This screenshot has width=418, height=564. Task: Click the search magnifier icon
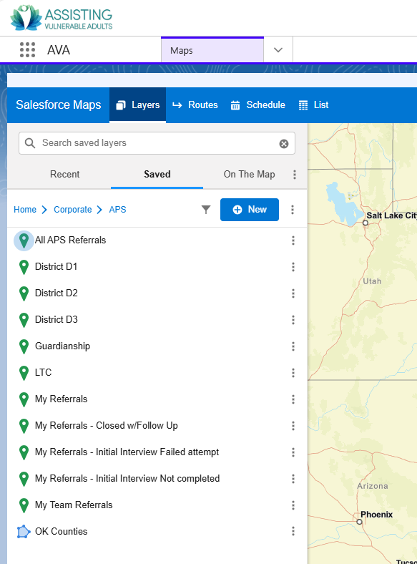point(30,143)
